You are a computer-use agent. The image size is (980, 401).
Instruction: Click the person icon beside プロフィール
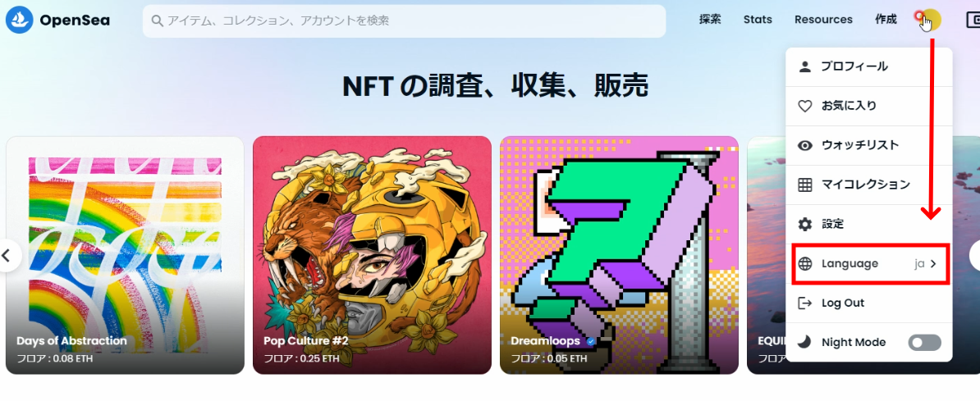[x=805, y=67]
